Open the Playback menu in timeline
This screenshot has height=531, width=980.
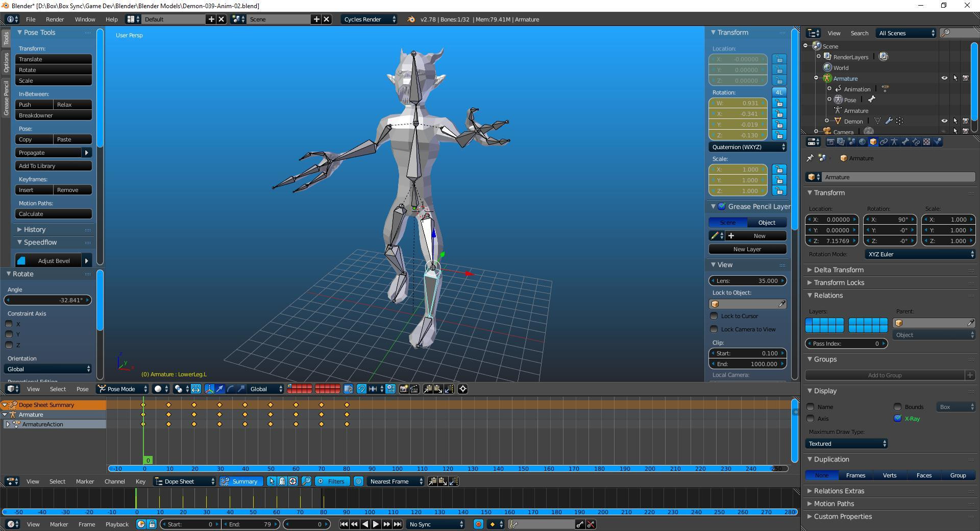117,524
